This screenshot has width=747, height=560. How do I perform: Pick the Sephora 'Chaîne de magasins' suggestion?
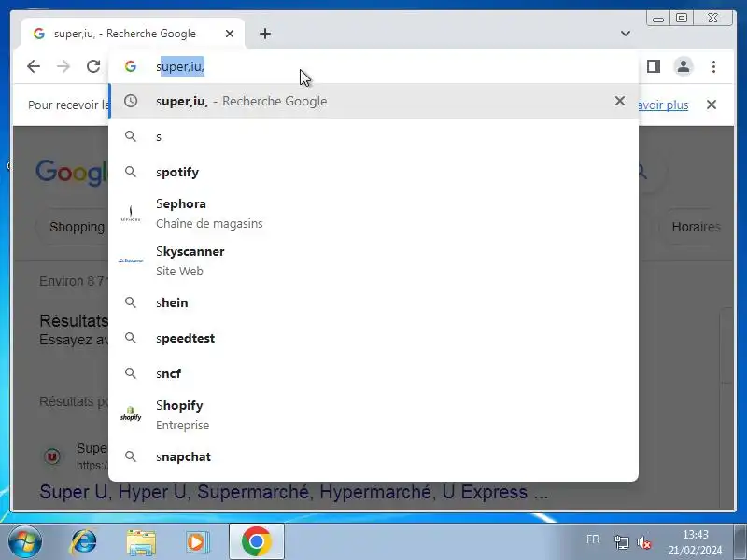373,214
